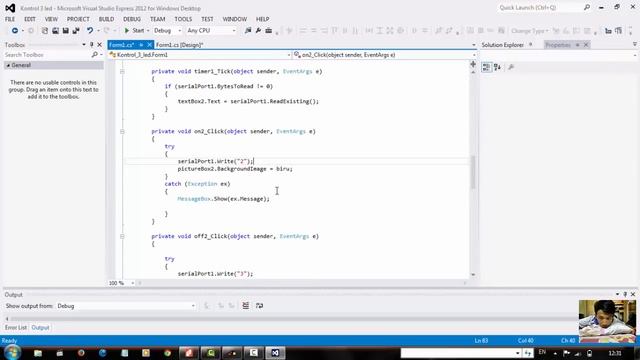Image resolution: width=640 pixels, height=360 pixels.
Task: Open the EDIT menu
Action: point(30,19)
